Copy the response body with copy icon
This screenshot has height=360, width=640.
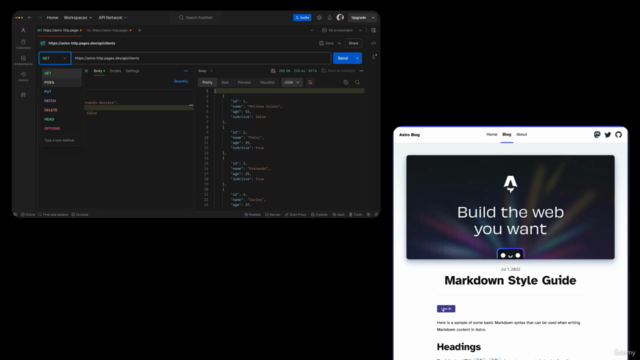346,82
